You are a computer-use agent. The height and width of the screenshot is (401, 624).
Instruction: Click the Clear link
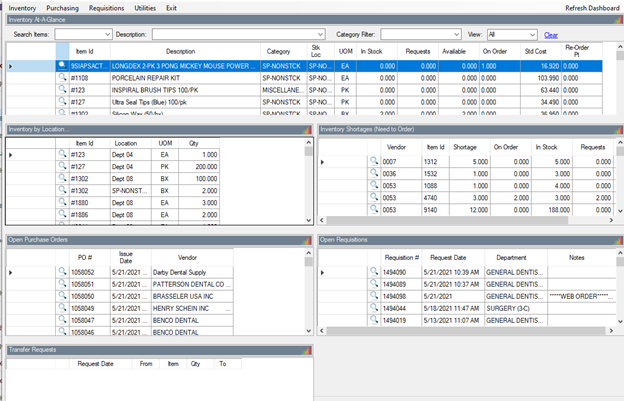[551, 35]
